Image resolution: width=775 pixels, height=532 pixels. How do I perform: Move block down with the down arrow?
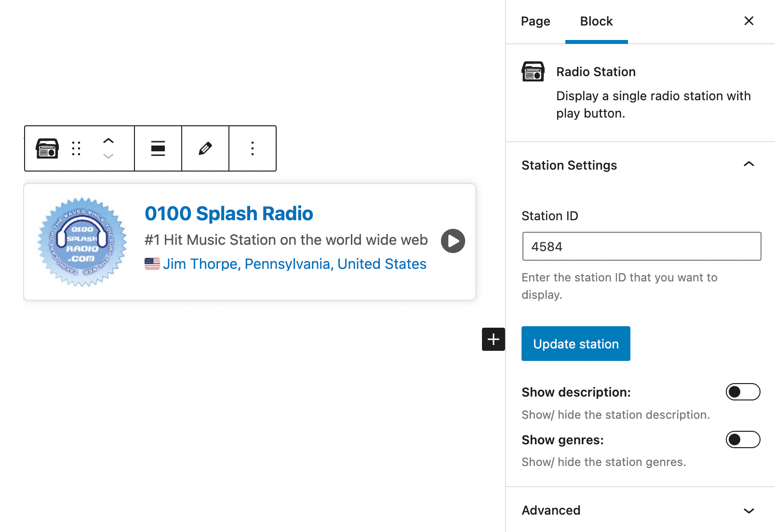(x=108, y=156)
